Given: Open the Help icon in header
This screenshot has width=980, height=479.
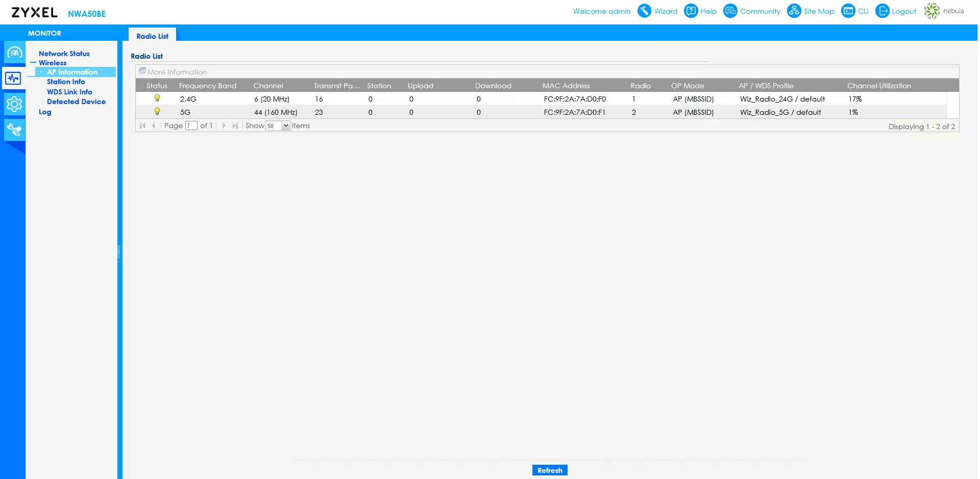Looking at the screenshot, I should click(x=691, y=11).
